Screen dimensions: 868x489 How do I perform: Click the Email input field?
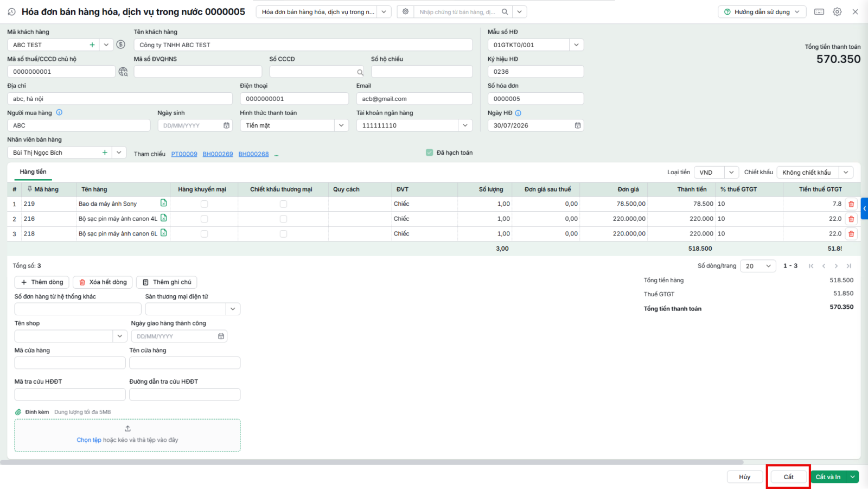[414, 99]
